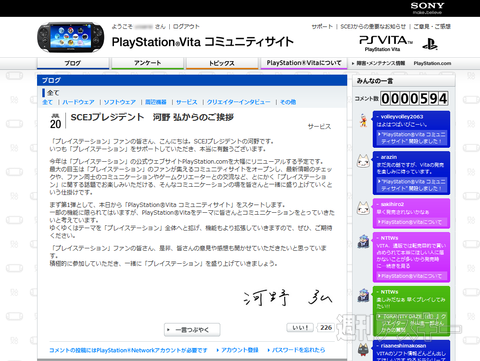Viewport: 480px width, 361px height.
Task: Click arazin username in comment
Action: pyautogui.click(x=389, y=157)
